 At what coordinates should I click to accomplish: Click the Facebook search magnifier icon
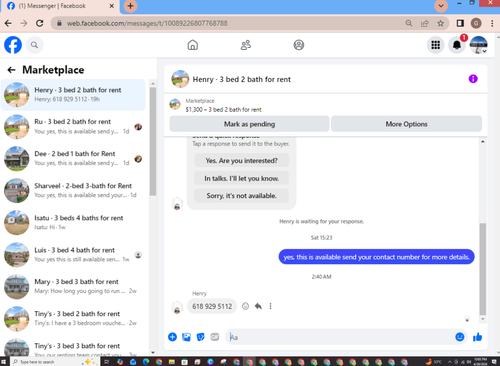[x=34, y=45]
